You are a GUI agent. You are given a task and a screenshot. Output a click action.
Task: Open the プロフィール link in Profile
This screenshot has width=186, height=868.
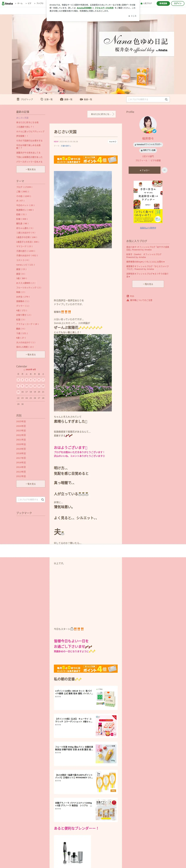tap(141, 160)
